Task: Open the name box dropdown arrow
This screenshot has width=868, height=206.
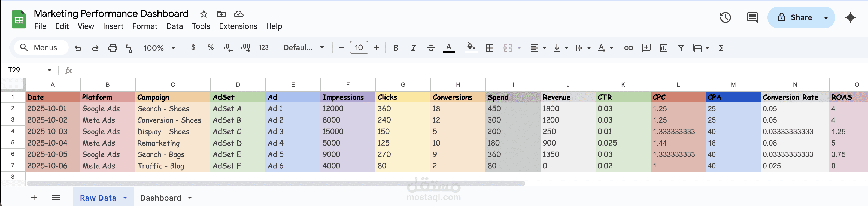Action: point(50,70)
